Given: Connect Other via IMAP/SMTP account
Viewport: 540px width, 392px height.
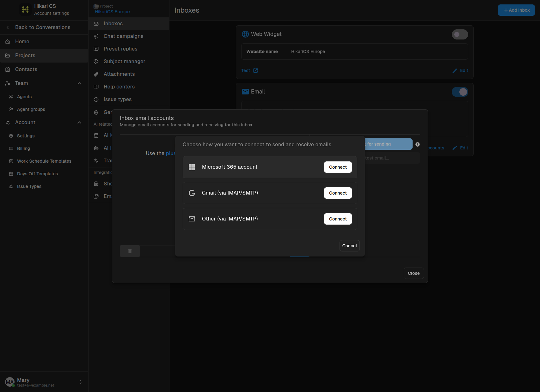Looking at the screenshot, I should 338,219.
